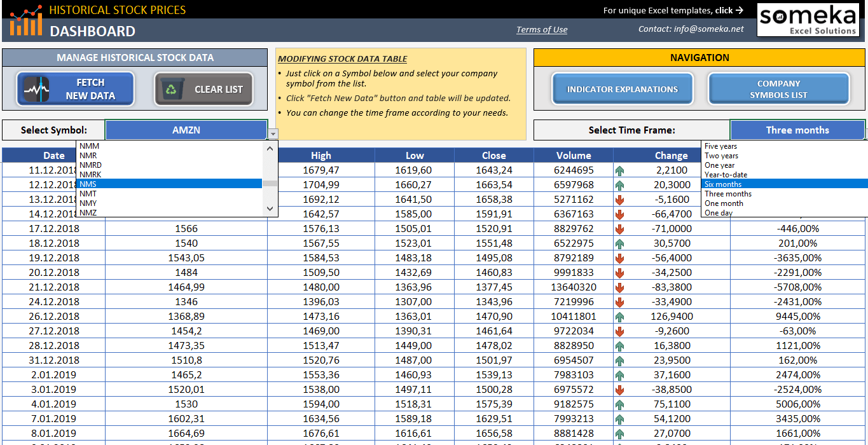868x445 pixels.
Task: Click the AMZN selected symbol field
Action: 186,130
